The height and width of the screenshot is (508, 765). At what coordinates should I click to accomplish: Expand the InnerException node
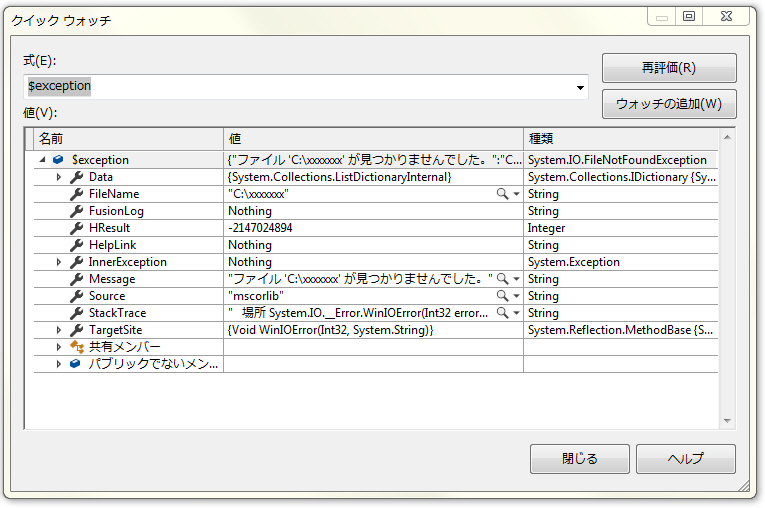(x=59, y=262)
